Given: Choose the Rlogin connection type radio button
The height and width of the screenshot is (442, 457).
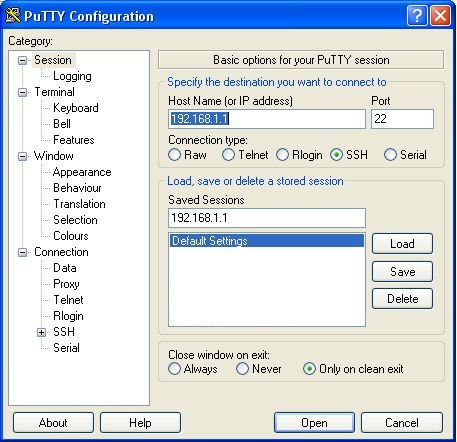Looking at the screenshot, I should click(282, 155).
